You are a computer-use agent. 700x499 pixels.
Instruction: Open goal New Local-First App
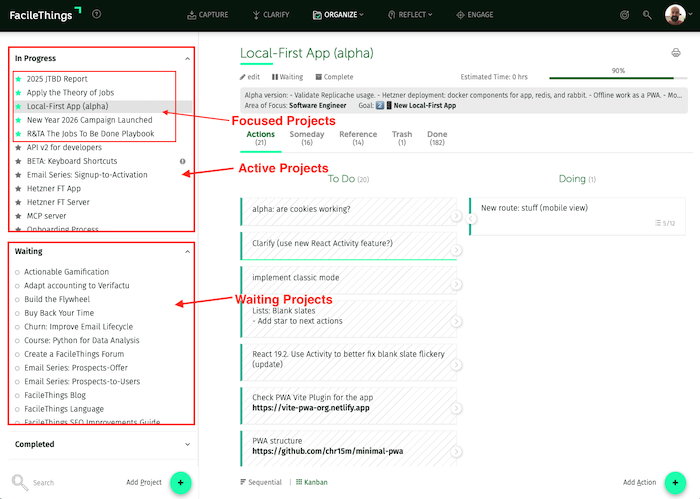pyautogui.click(x=425, y=106)
